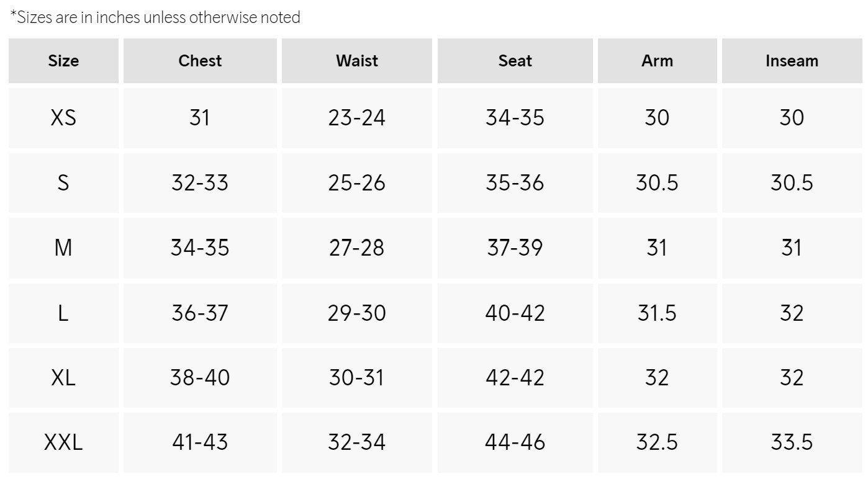Click the Chest column header

tap(200, 61)
